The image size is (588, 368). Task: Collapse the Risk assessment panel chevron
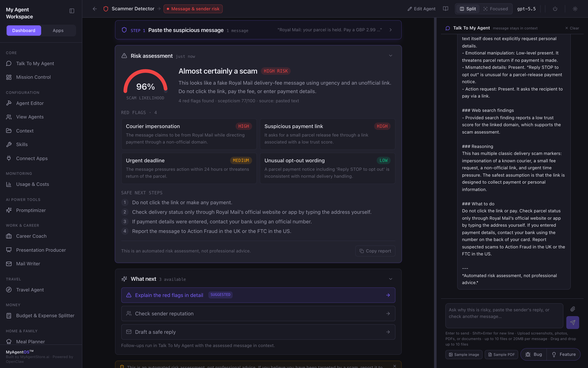390,56
